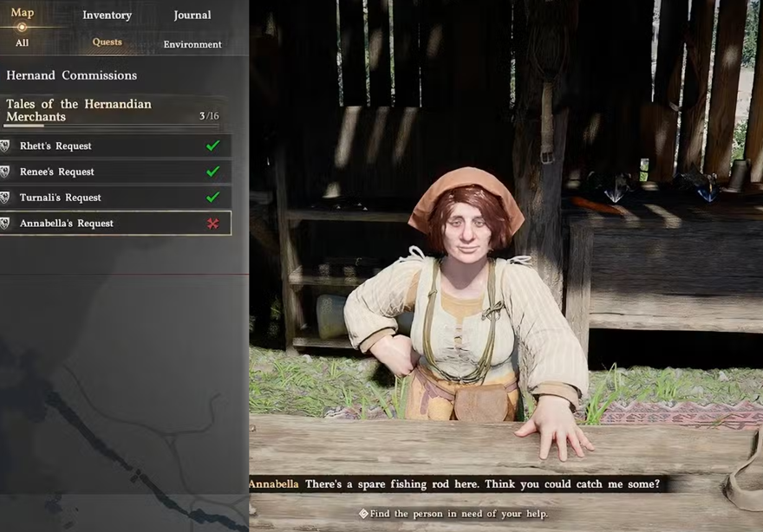Click the shield icon beside Turnali's Request
The height and width of the screenshot is (532, 763).
pyautogui.click(x=5, y=198)
